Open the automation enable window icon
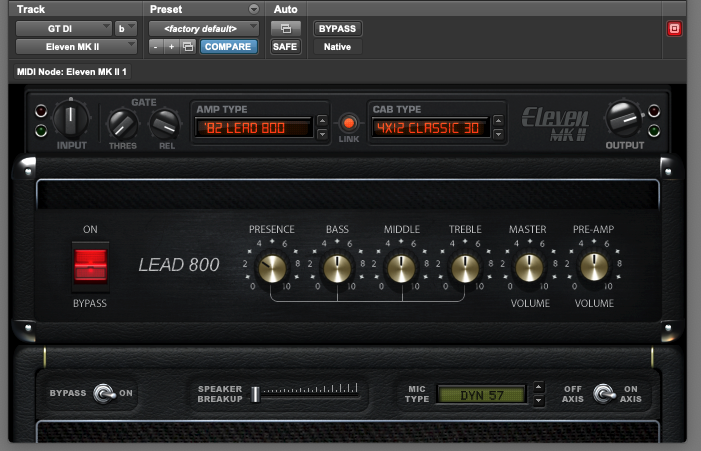This screenshot has width=701, height=451. tap(286, 29)
